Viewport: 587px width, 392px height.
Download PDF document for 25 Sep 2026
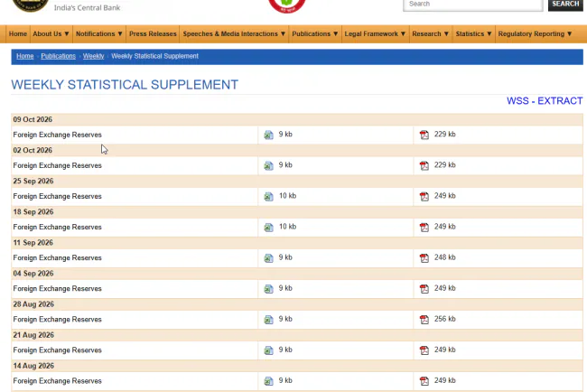(x=424, y=196)
